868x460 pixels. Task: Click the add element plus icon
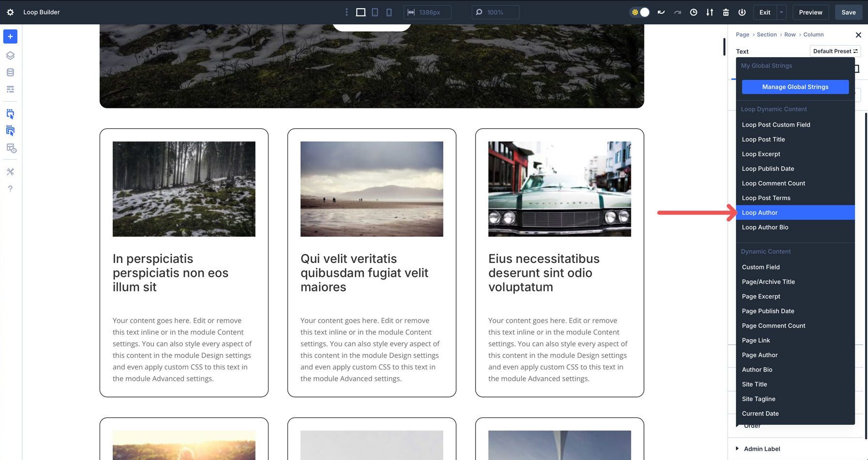click(10, 36)
